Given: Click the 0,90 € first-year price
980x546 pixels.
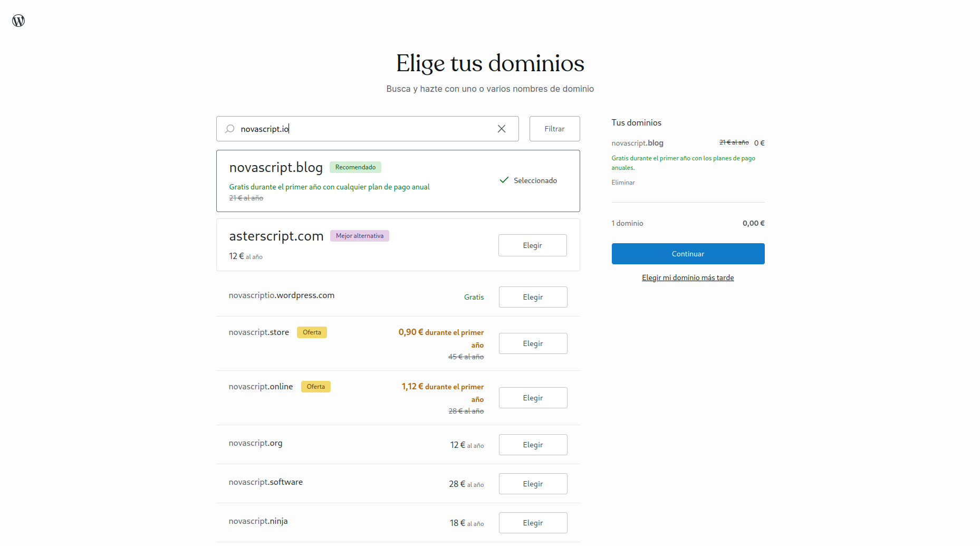Looking at the screenshot, I should pyautogui.click(x=441, y=338).
